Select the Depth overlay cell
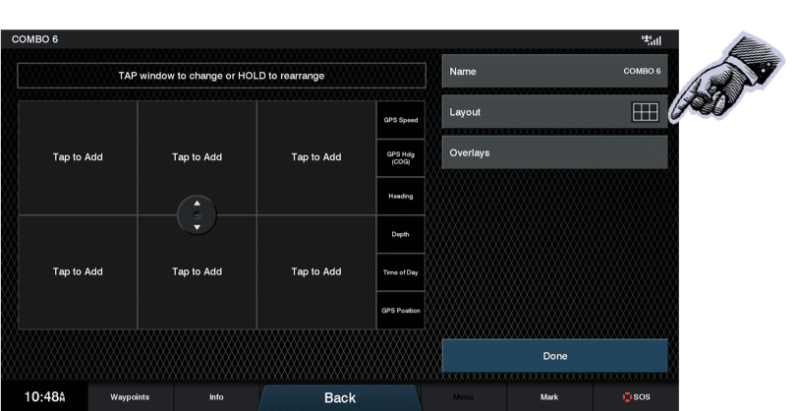 click(401, 234)
